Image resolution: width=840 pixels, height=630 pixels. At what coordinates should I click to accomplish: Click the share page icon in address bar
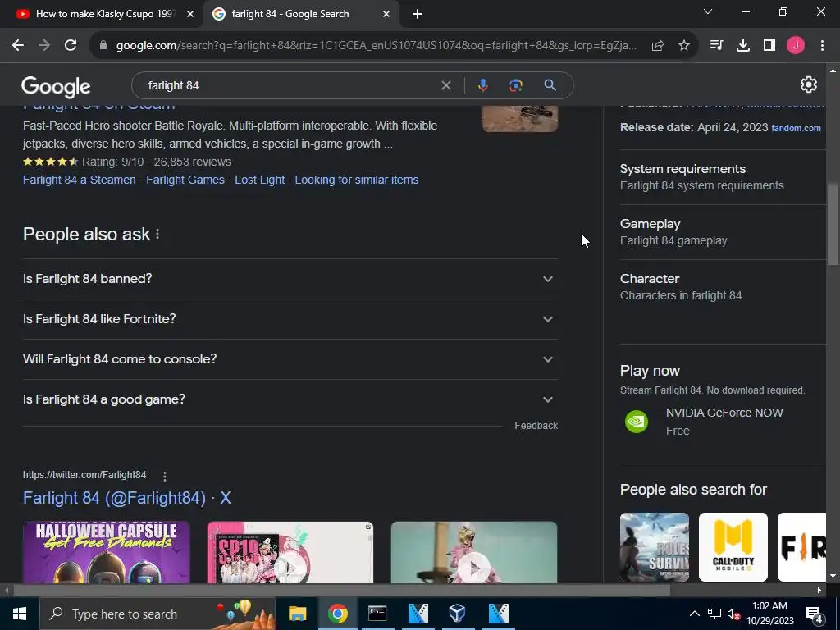(x=658, y=46)
